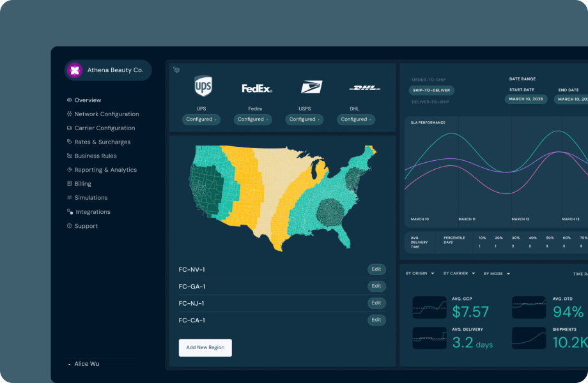The width and height of the screenshot is (588, 383).
Task: Click the Athena Beauty Co. company selector
Action: tap(108, 70)
